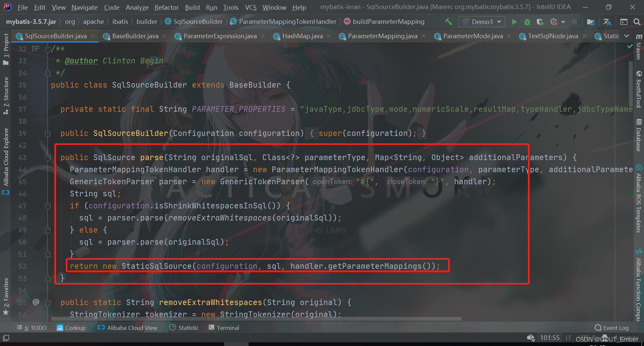Click PARAMETER_PROPERTIES constant name
The image size is (644, 346).
pyautogui.click(x=238, y=109)
